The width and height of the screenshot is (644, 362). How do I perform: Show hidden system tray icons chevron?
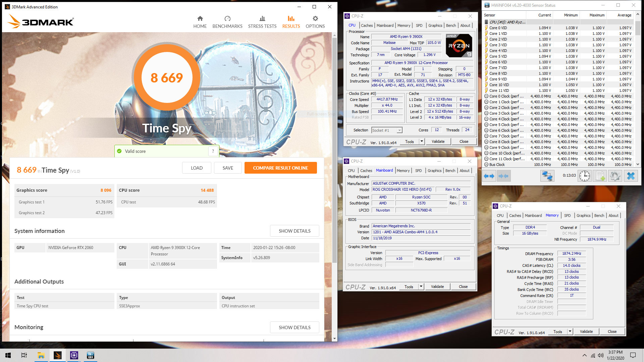[585, 355]
